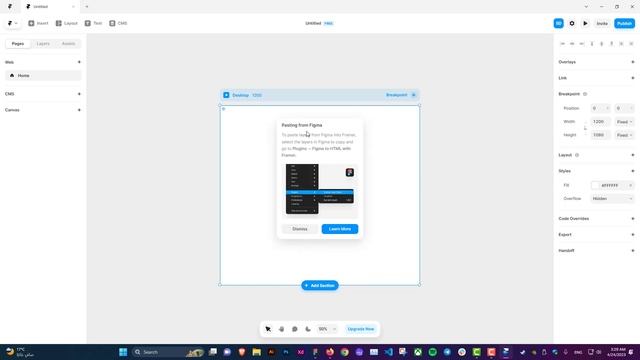The height and width of the screenshot is (360, 640).
Task: Click the Publish button
Action: coord(624,23)
